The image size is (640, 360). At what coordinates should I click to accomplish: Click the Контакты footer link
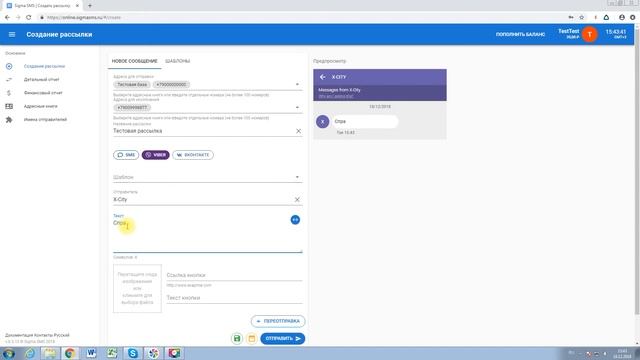[43, 335]
